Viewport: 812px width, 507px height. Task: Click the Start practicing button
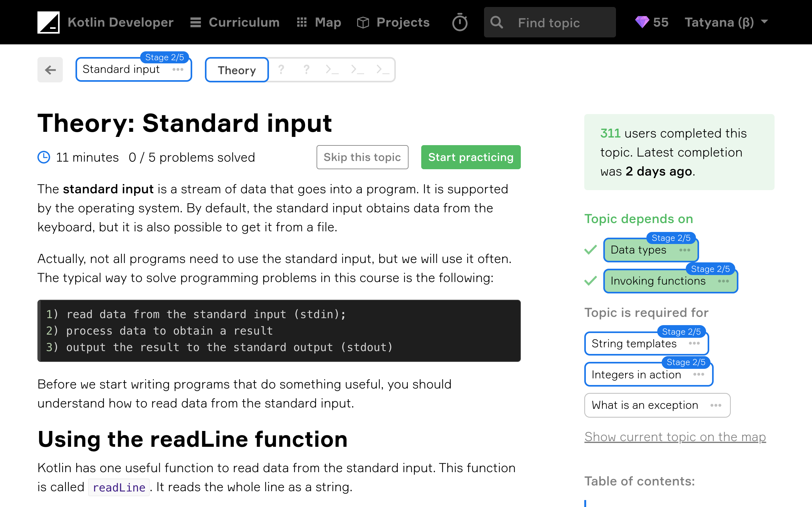(471, 157)
